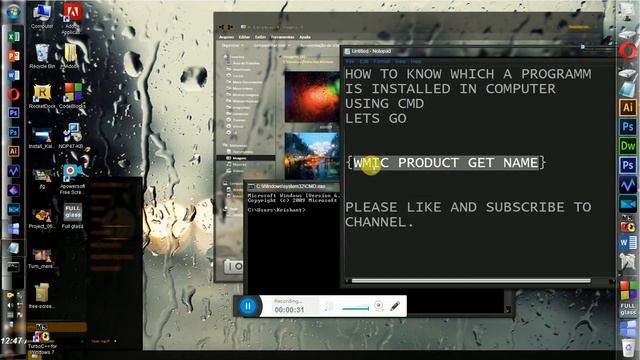Viewport: 640px width, 360px height.
Task: Open the Windows Start orb
Action: 13,11
